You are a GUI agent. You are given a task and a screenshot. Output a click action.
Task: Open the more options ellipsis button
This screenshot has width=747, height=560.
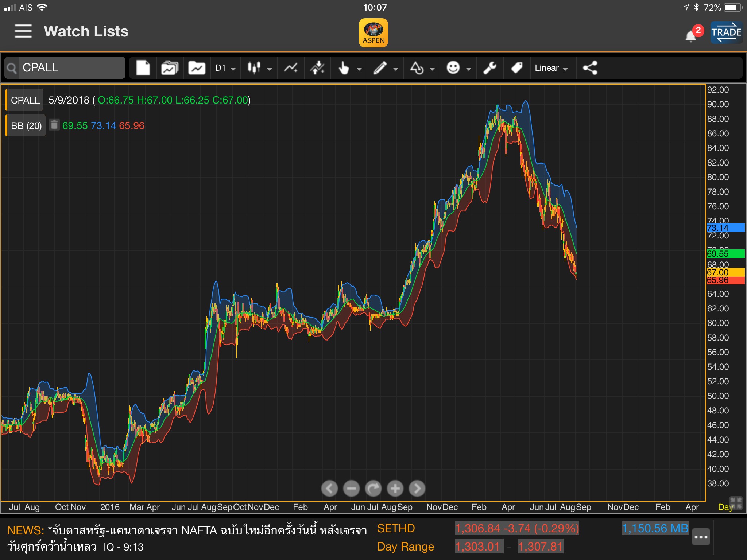(x=701, y=537)
